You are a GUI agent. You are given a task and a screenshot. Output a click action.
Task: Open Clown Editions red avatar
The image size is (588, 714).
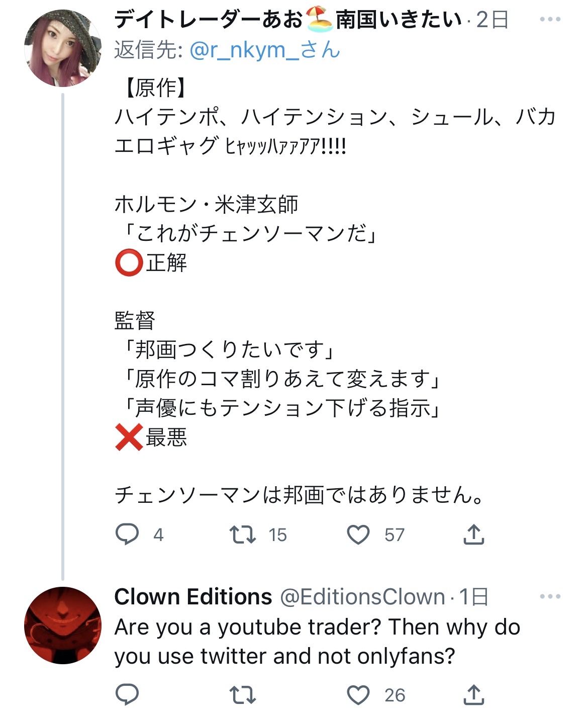point(63,626)
